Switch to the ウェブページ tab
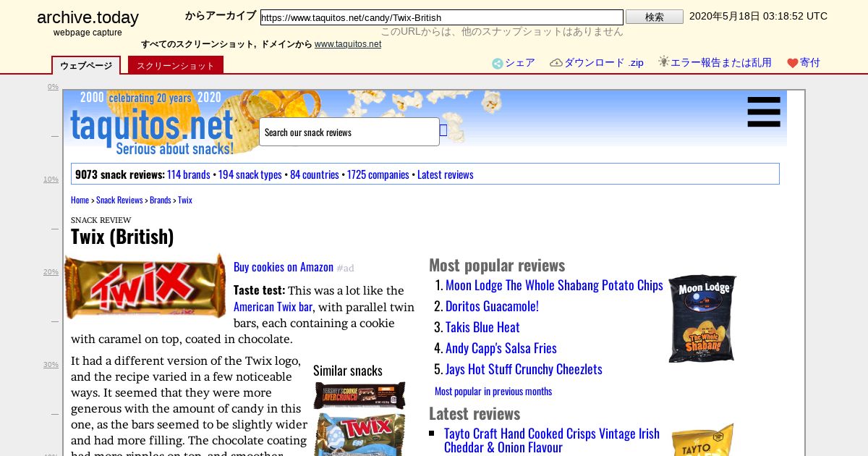868x456 pixels. (x=86, y=65)
